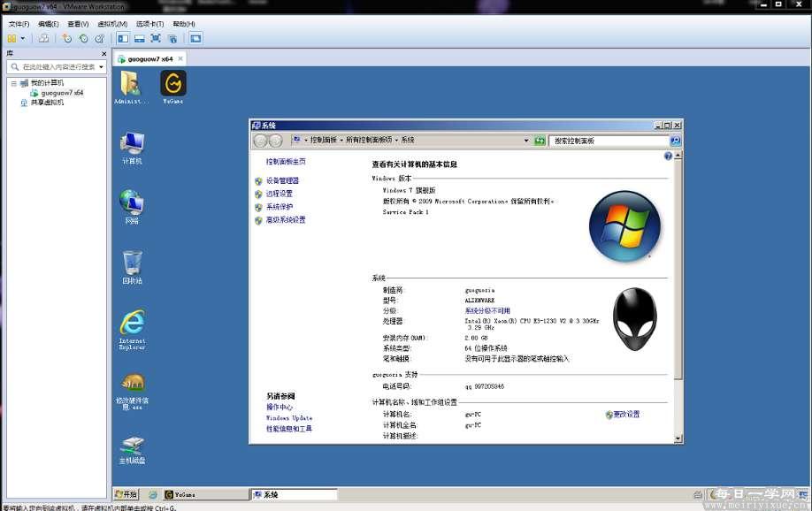Select the WeGame desktop icon
The height and width of the screenshot is (511, 812).
173,87
